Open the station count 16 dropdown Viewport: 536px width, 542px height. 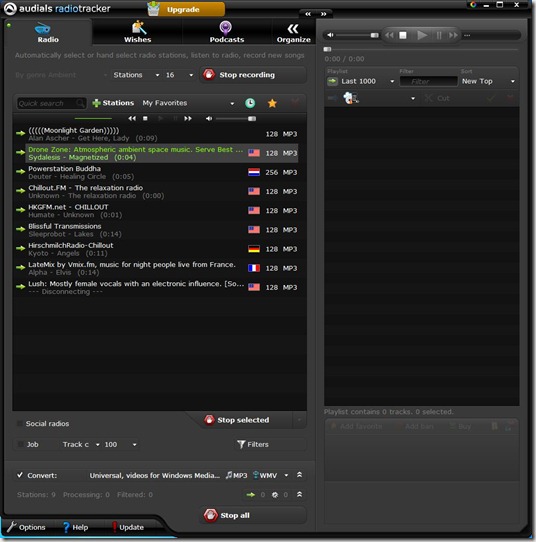pos(179,75)
